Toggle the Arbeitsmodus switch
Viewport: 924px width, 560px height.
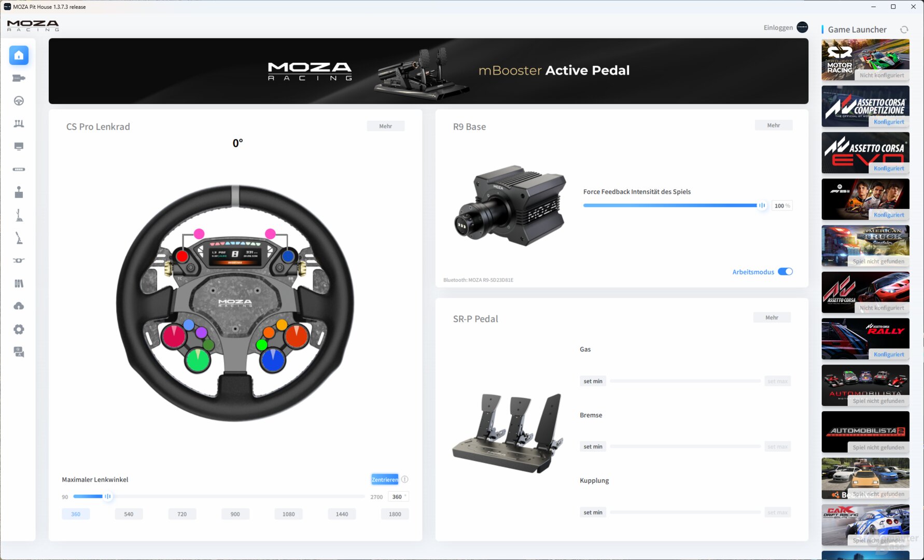(x=785, y=272)
